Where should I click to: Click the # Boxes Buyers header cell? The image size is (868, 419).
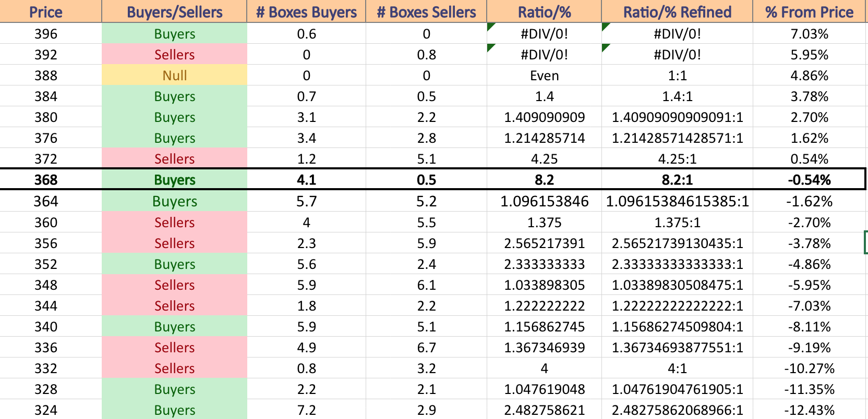click(x=306, y=11)
